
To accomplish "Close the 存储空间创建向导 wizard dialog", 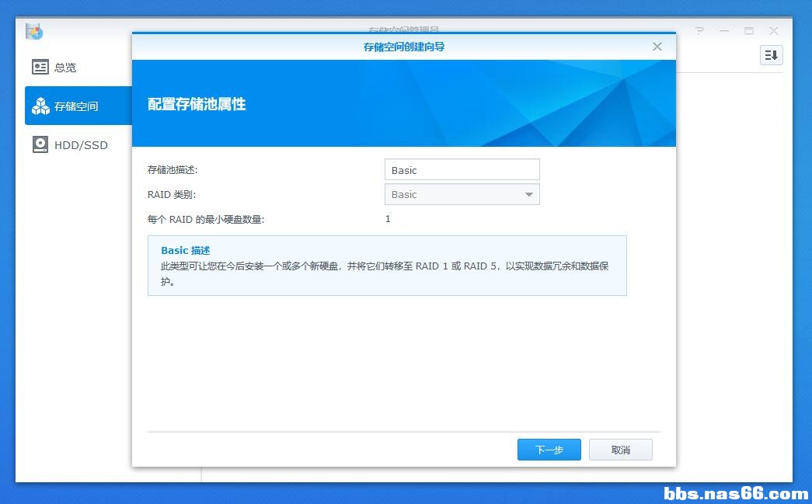I will pyautogui.click(x=657, y=47).
